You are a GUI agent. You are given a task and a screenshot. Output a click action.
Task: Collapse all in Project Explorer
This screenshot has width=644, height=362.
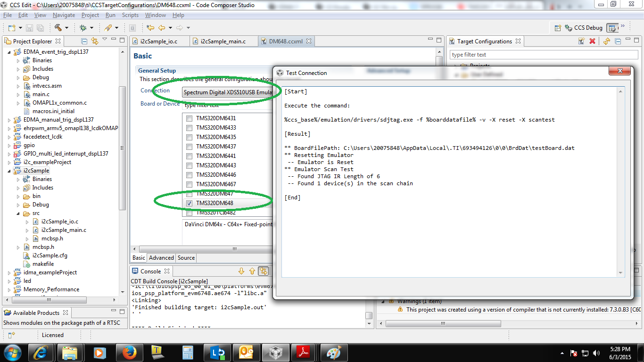(x=84, y=41)
